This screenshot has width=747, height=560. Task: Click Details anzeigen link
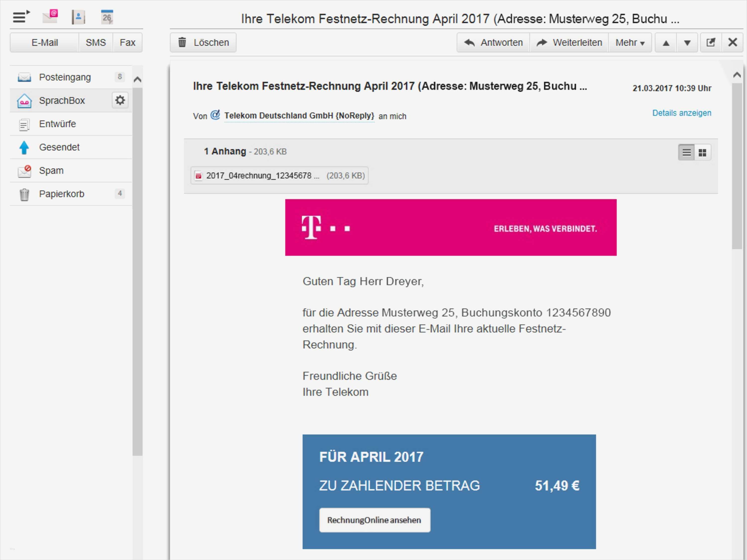point(682,113)
